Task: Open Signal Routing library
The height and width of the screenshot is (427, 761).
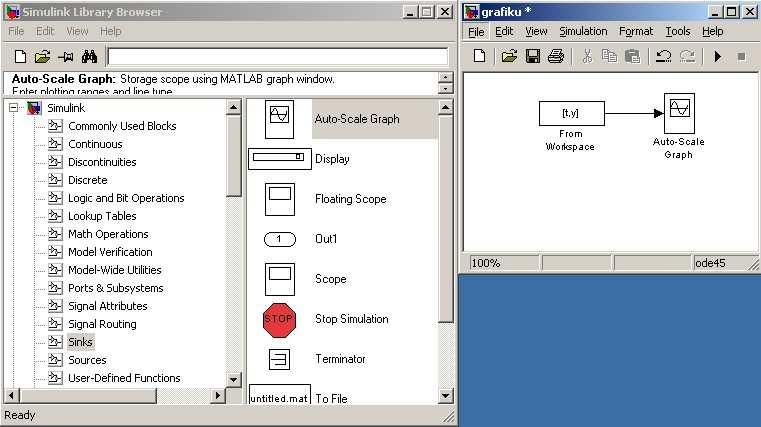Action: (x=102, y=324)
